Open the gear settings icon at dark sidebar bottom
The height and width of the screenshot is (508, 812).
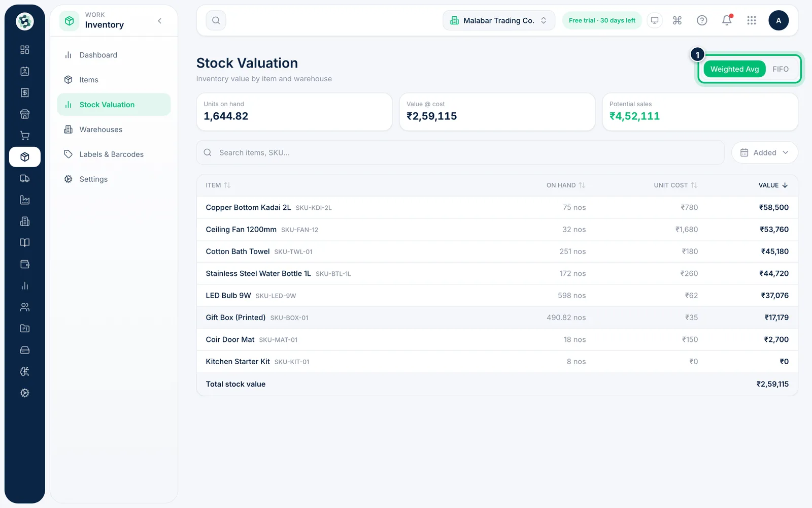click(24, 393)
